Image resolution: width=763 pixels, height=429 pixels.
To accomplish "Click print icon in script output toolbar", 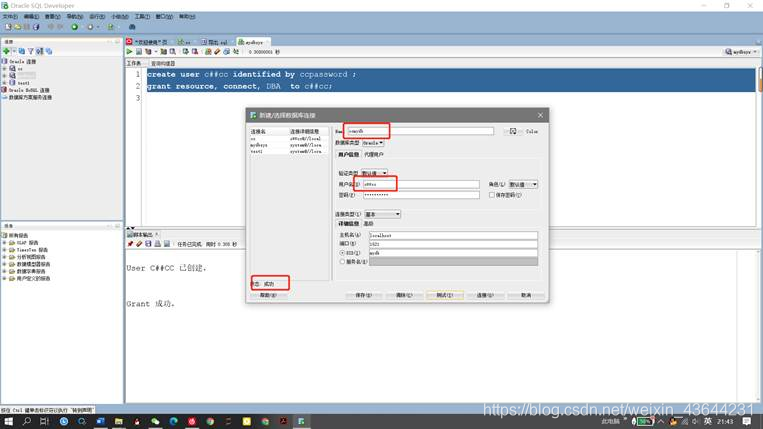I will coord(158,244).
